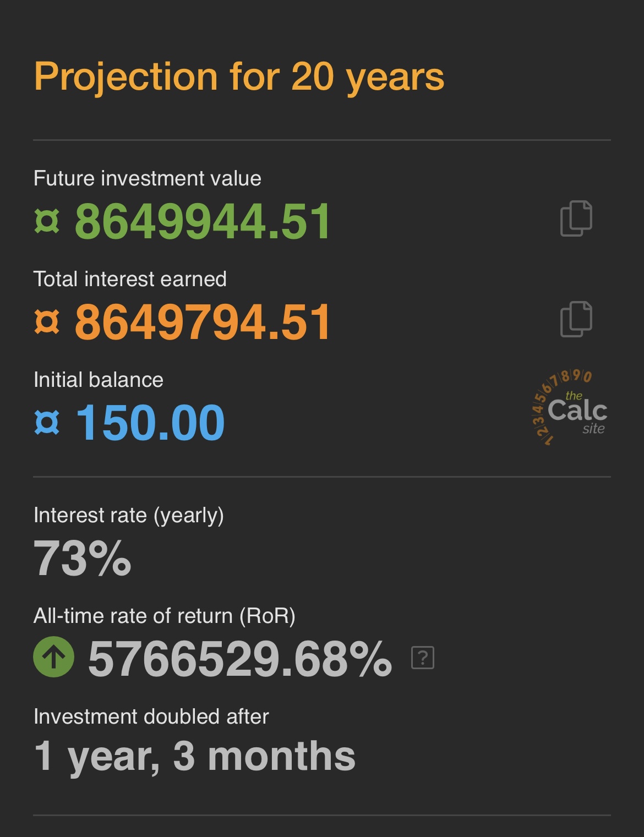Click the 'Investment doubled after' label
644x837 pixels.
151,716
